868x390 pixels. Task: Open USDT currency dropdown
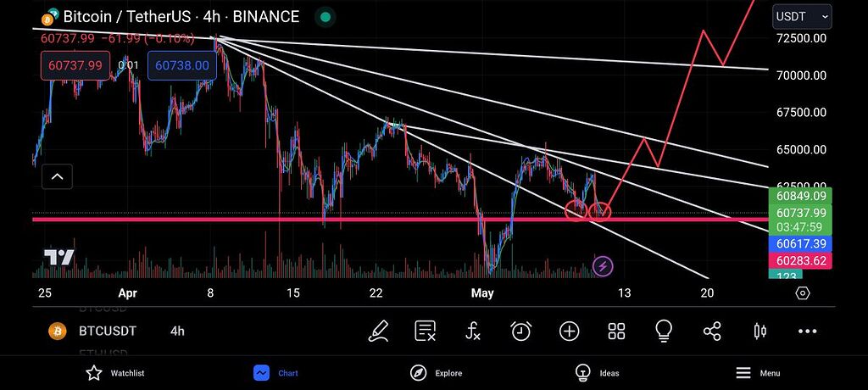802,16
